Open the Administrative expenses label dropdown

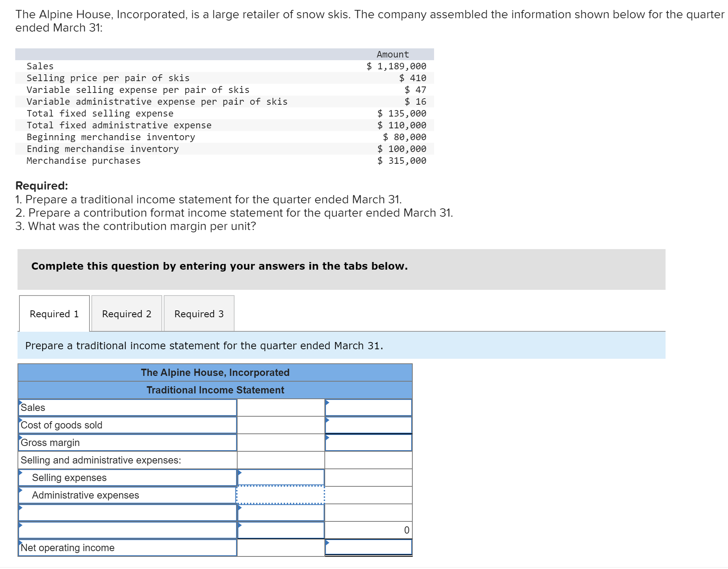(x=20, y=494)
